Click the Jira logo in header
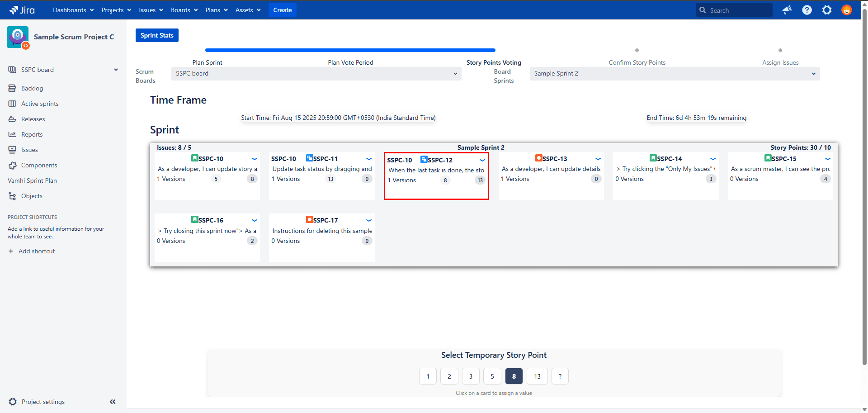 [x=22, y=10]
